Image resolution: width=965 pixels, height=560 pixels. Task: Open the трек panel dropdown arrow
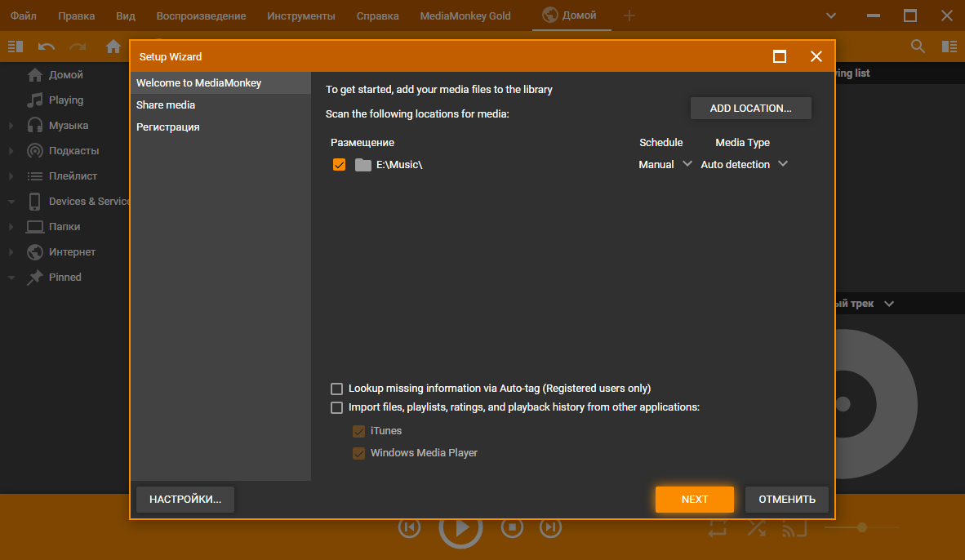point(889,304)
